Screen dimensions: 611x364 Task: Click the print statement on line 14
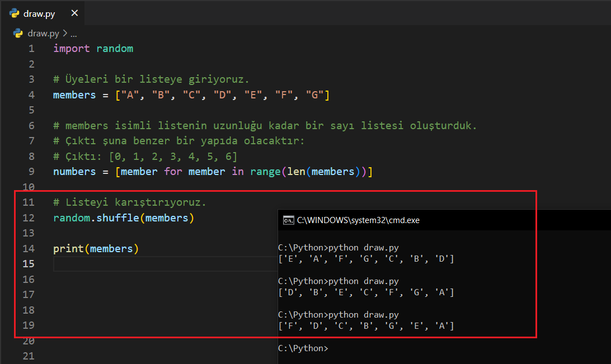pyautogui.click(x=68, y=248)
